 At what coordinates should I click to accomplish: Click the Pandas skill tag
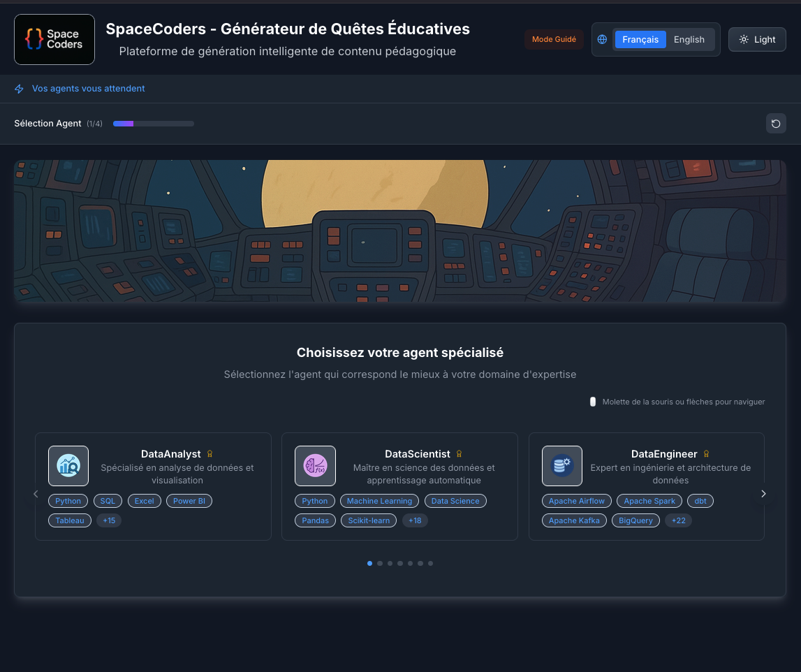(x=315, y=520)
